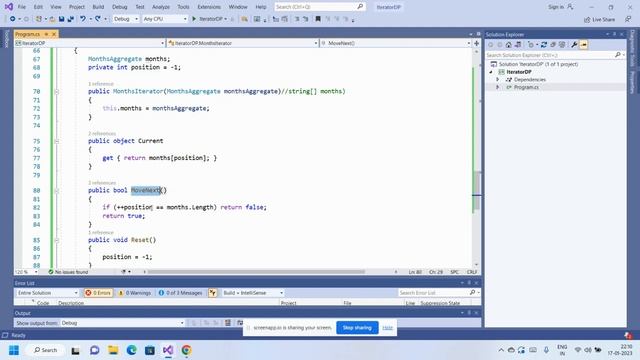The width and height of the screenshot is (640, 360).
Task: Collapse the MoveNext method at line 80
Action: click(57, 191)
